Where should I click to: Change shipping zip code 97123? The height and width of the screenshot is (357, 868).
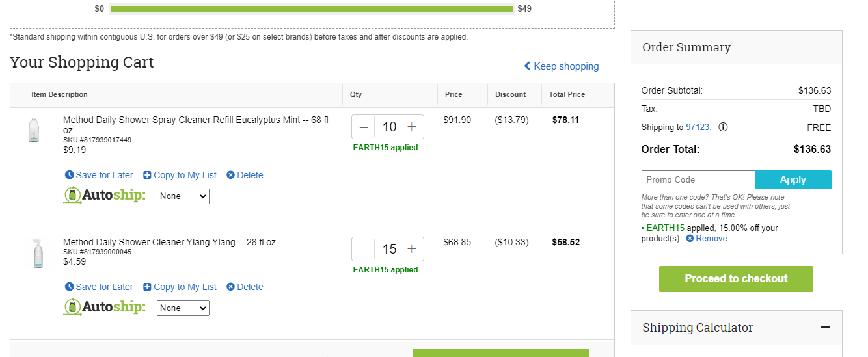pyautogui.click(x=699, y=127)
